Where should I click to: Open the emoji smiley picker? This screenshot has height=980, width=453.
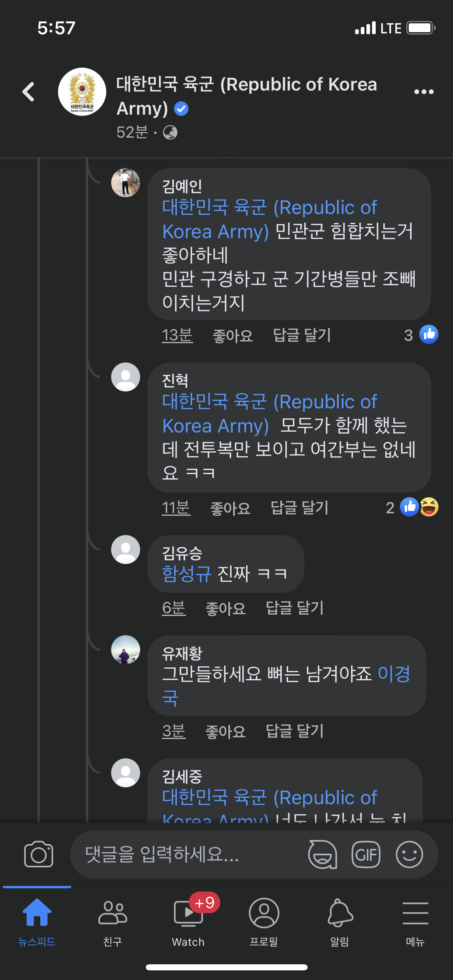tap(409, 854)
